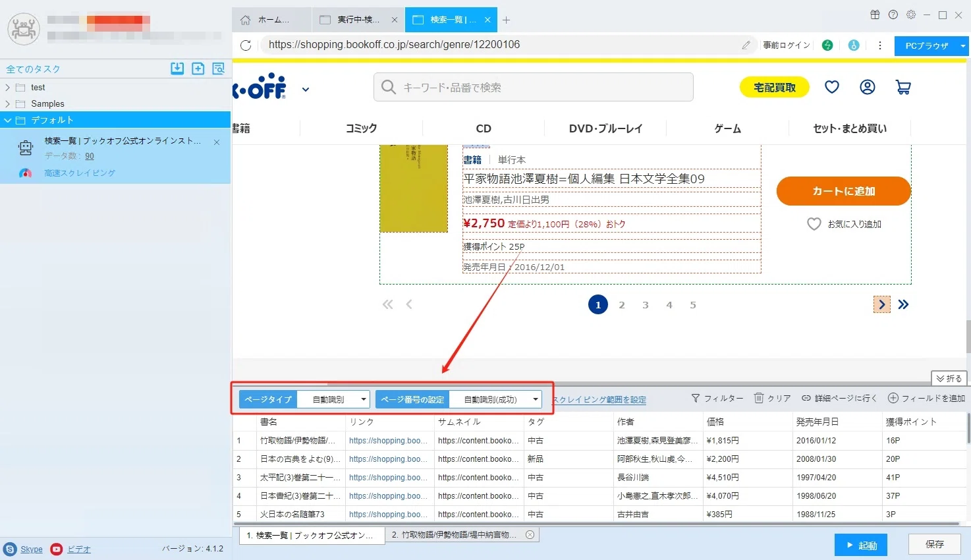This screenshot has width=971, height=560.
Task: Click the crab avatar profile icon
Action: click(x=24, y=28)
